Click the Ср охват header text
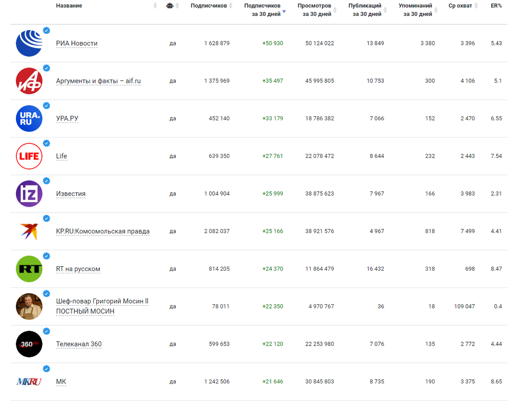Screen dimensions: 532x402 [x=460, y=6]
